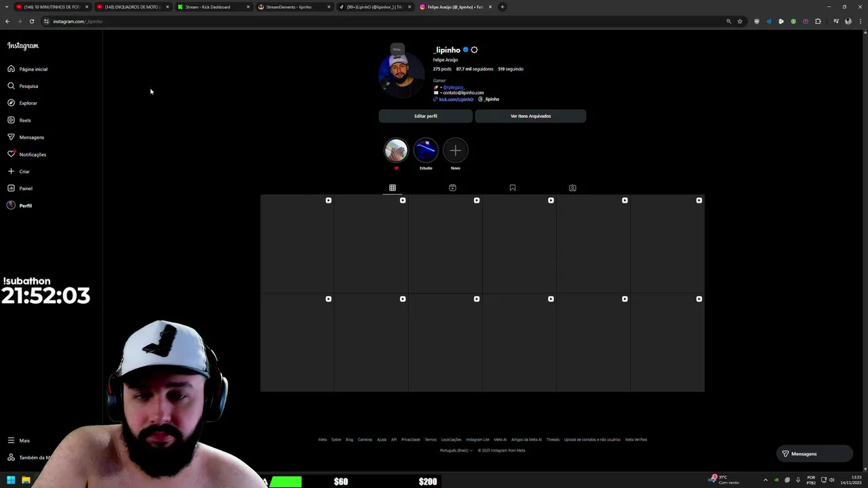Click the verified badge next to _lipinho
Image resolution: width=868 pixels, height=488 pixels.
click(x=465, y=50)
